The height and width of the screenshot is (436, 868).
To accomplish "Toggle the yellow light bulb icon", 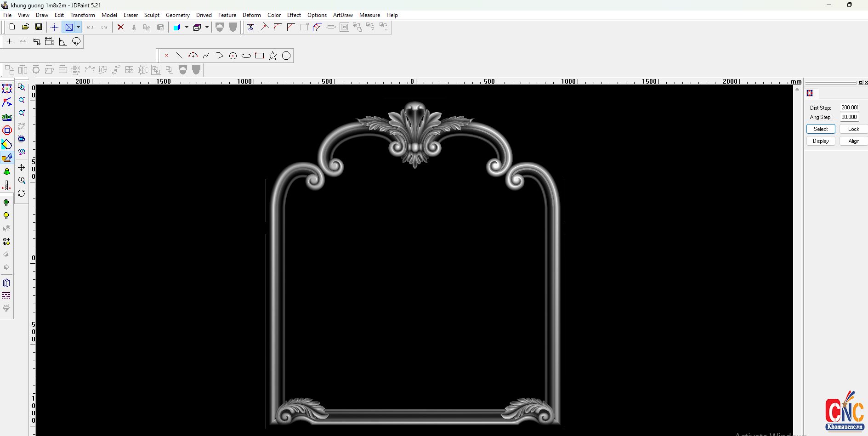I will point(6,216).
